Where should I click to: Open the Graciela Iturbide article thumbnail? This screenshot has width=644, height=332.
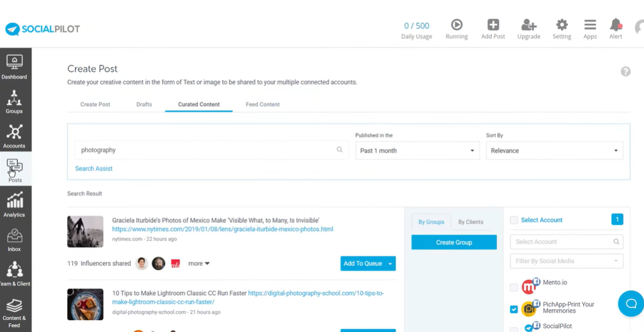tap(86, 232)
